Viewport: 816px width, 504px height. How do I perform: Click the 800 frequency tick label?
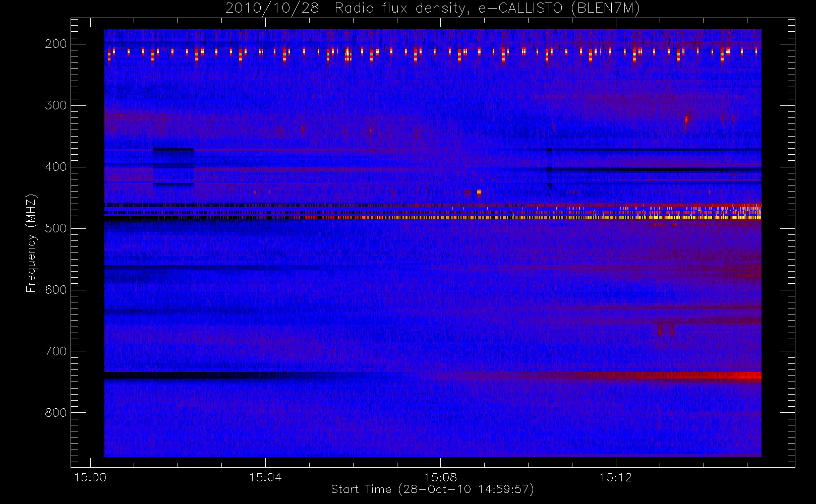point(56,413)
